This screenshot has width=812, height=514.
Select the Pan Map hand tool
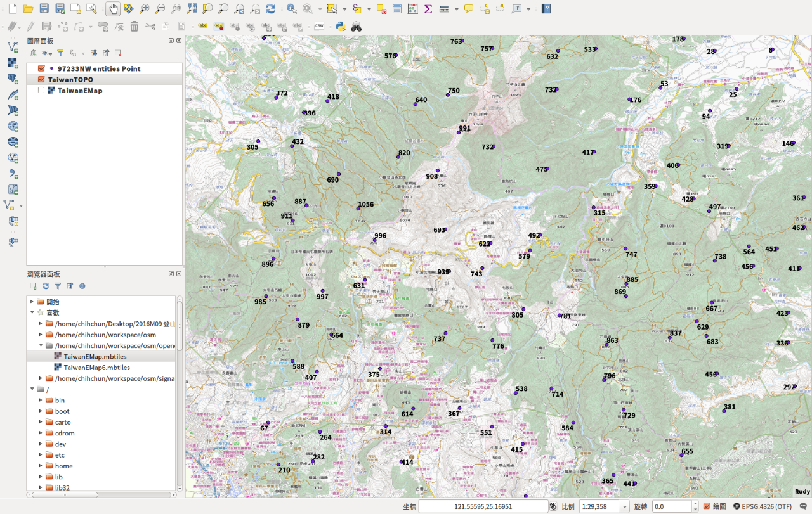(x=112, y=9)
